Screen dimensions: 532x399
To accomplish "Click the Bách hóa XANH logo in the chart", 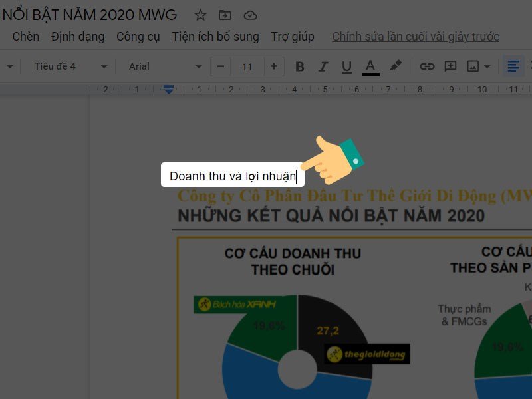I will point(237,304).
